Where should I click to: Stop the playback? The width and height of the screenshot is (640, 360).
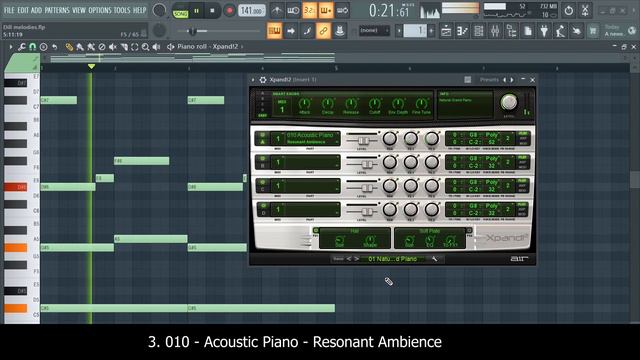coord(212,11)
